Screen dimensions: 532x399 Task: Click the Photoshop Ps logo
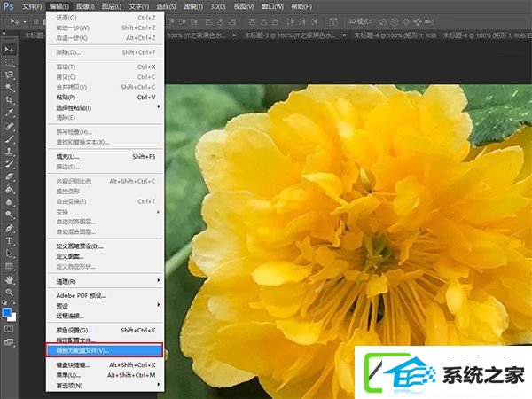(9, 6)
